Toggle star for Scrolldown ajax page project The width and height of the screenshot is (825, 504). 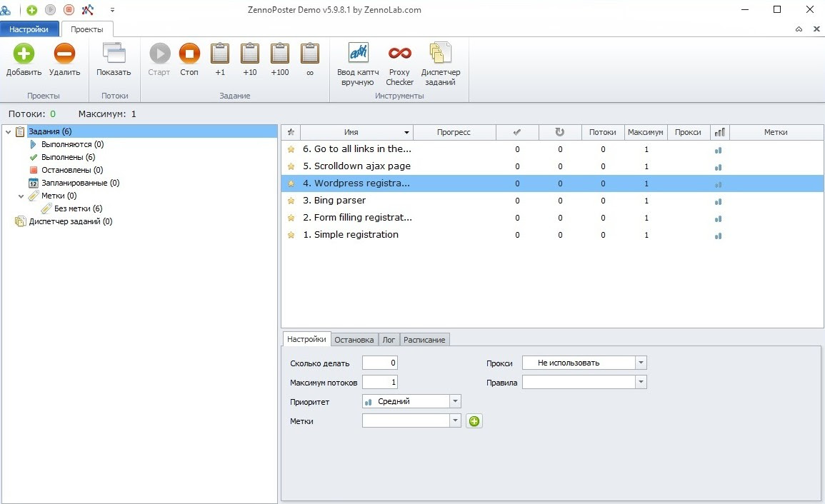(x=291, y=166)
